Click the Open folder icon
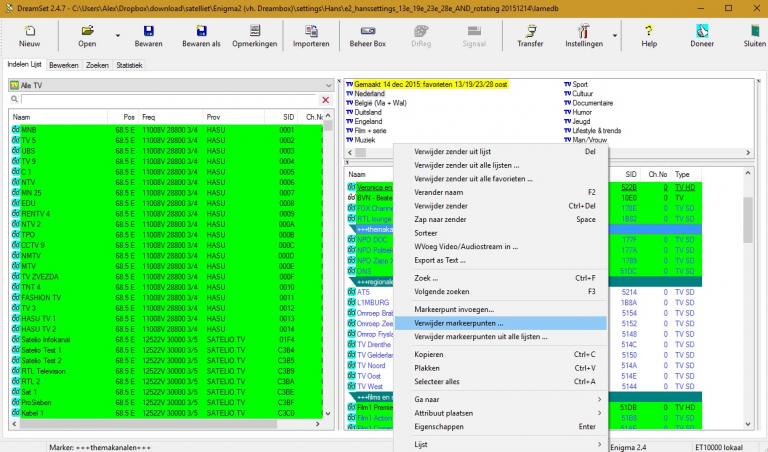Image resolution: width=768 pixels, height=452 pixels. 88,35
